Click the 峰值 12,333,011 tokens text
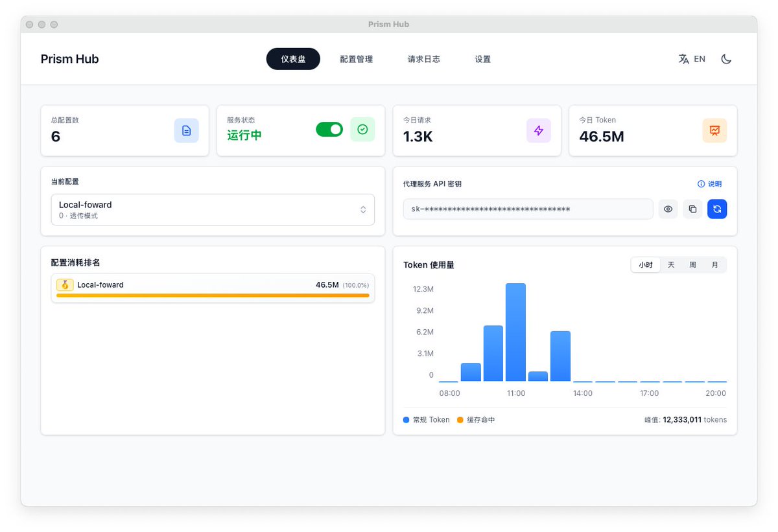 tap(685, 420)
